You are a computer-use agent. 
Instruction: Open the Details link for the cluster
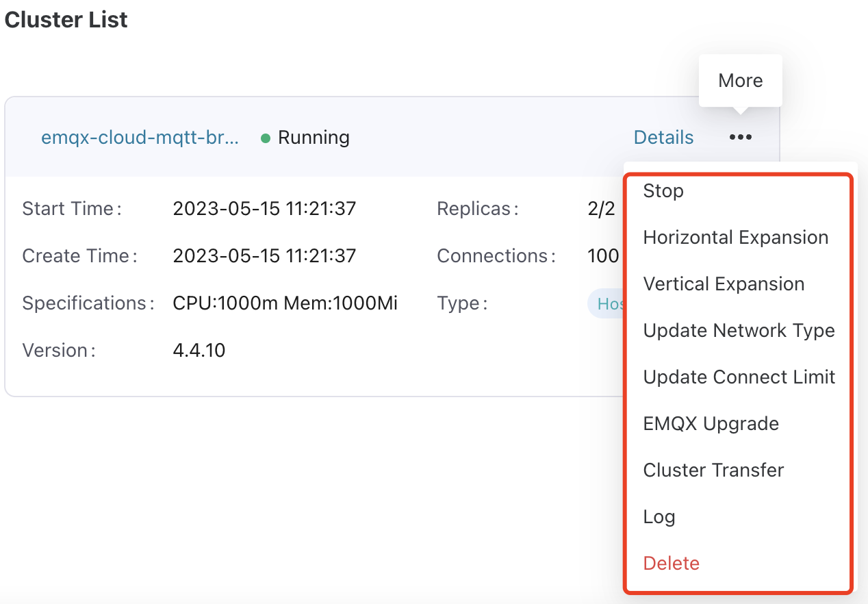click(663, 138)
